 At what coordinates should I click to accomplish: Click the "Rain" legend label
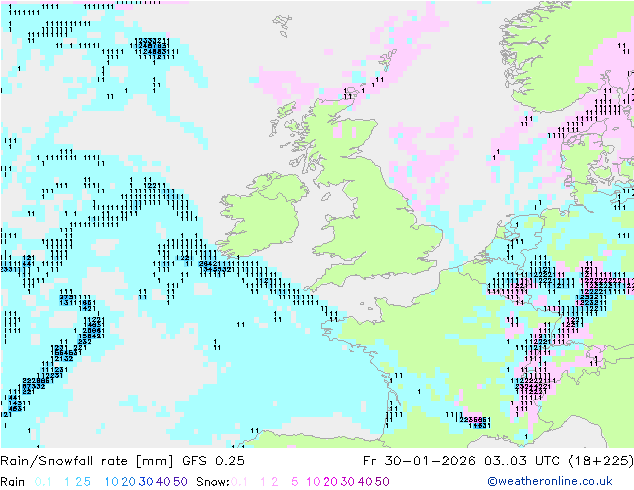(13, 482)
